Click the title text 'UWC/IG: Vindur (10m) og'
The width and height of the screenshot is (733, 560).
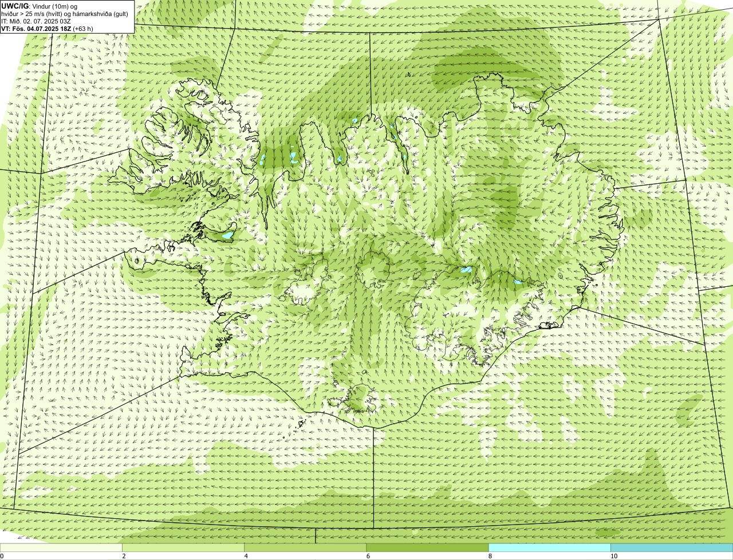coord(40,6)
